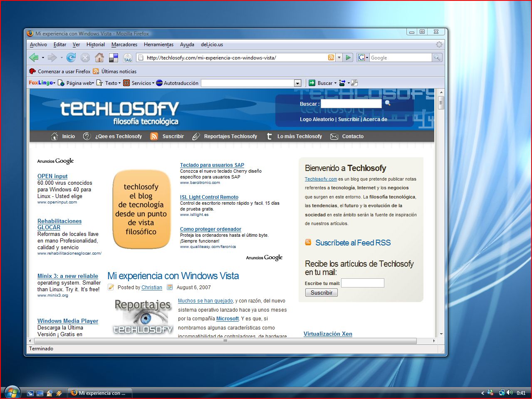Click the Autotraducción toolbar icon

click(x=159, y=83)
